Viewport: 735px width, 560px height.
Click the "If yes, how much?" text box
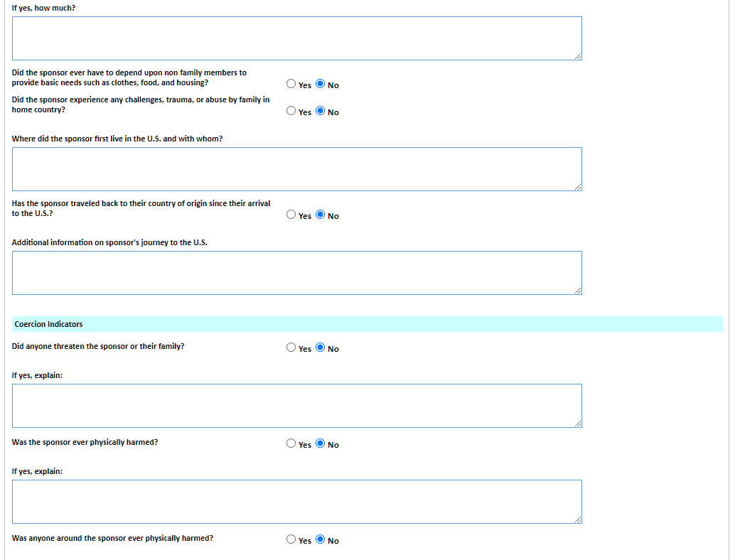coord(296,38)
